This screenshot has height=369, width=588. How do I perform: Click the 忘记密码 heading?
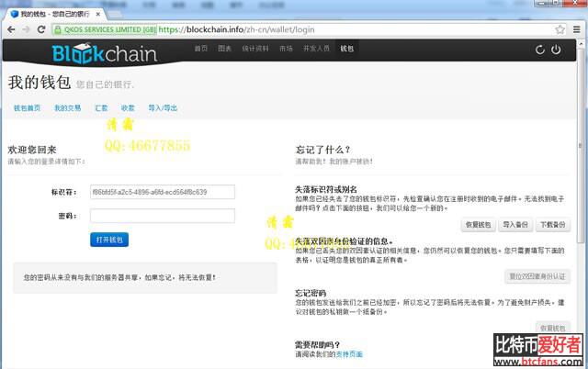coord(311,293)
